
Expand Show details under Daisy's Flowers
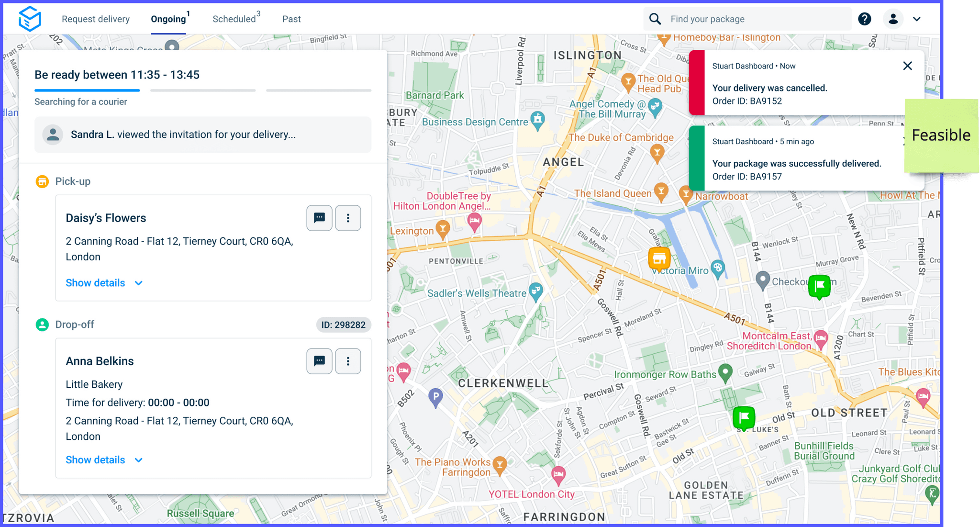coord(104,283)
